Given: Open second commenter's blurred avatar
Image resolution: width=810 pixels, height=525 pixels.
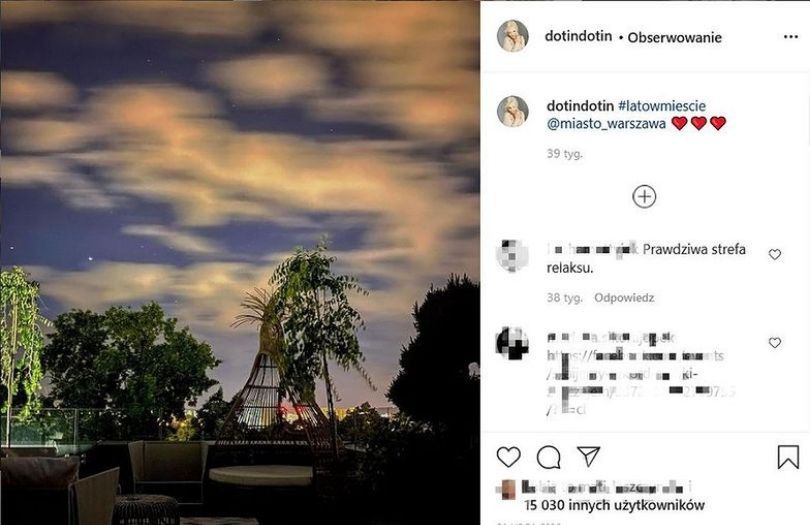Looking at the screenshot, I should (512, 343).
